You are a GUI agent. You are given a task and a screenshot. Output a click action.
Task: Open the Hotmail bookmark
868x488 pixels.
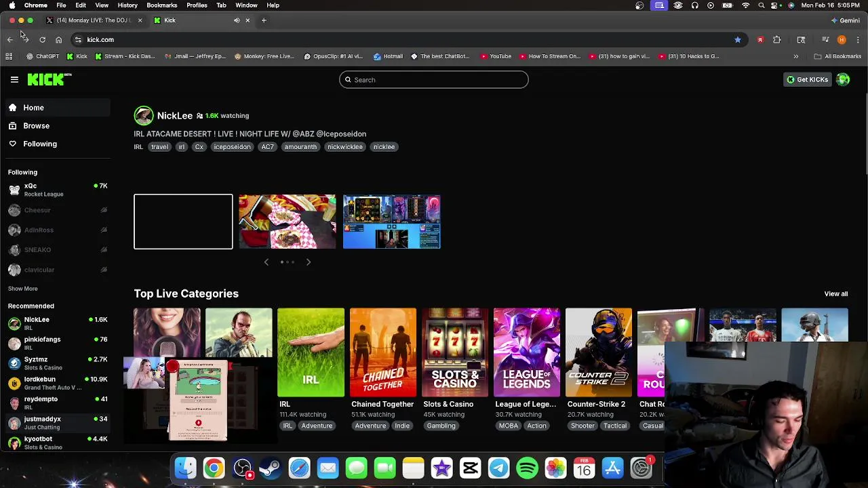(388, 56)
